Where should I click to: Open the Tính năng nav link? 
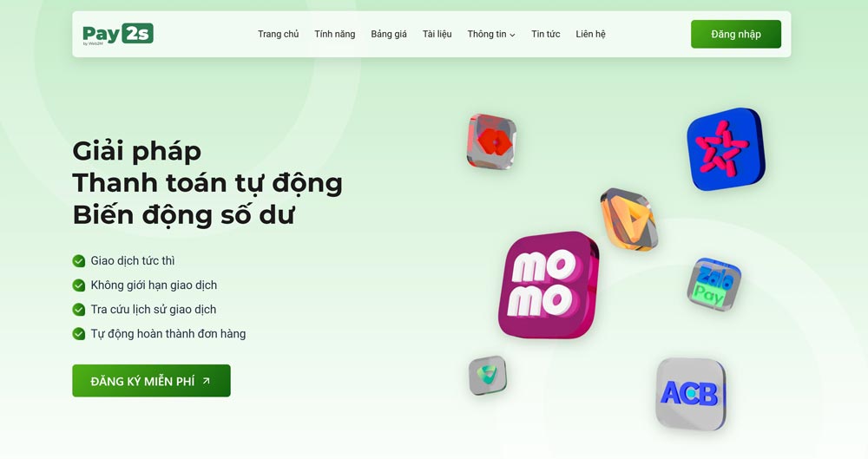(x=335, y=34)
